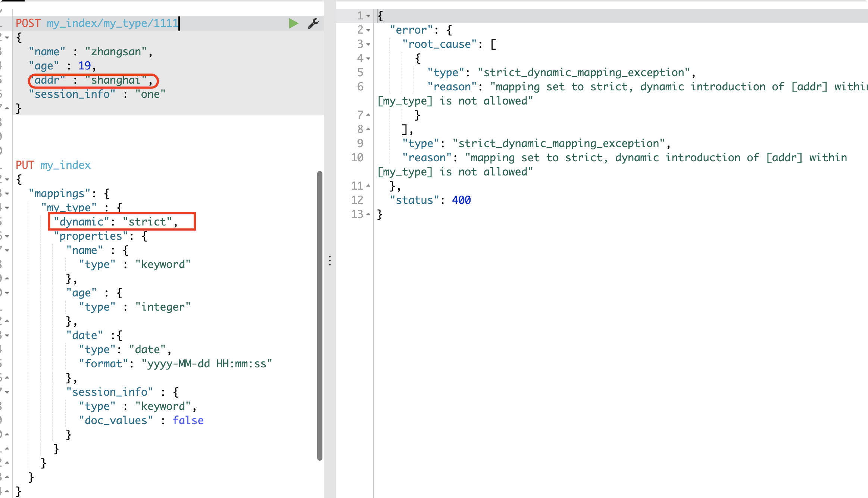Collapse "root_cause" array on response line 3
Image resolution: width=868 pixels, height=498 pixels.
[368, 44]
